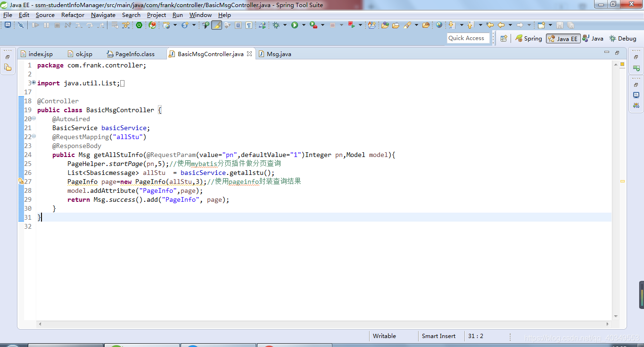Open the Window menu

tap(200, 15)
